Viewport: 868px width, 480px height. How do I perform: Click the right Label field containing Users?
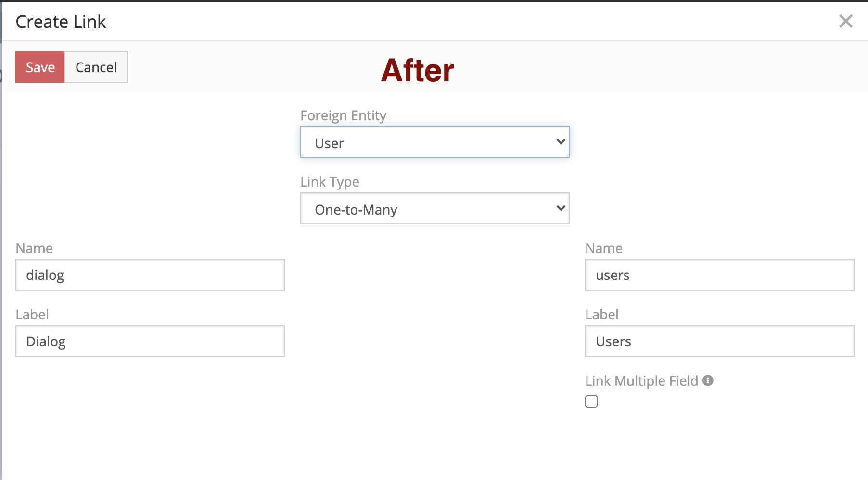tap(719, 341)
